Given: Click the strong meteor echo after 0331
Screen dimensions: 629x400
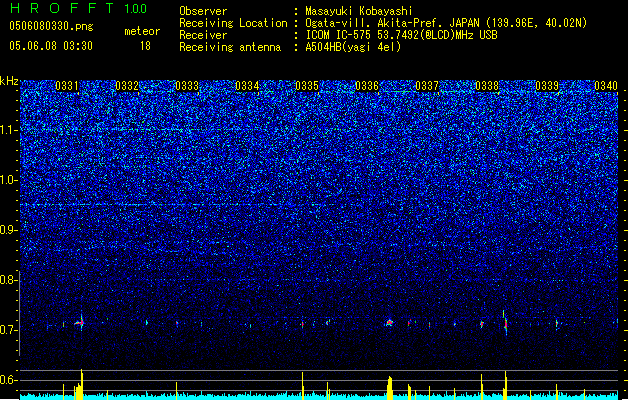Looking at the screenshot, I should (x=80, y=322).
